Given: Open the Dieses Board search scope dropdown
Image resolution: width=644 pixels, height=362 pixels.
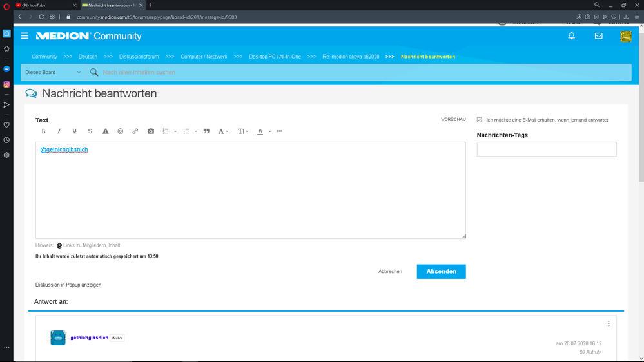Looking at the screenshot, I should (x=53, y=72).
